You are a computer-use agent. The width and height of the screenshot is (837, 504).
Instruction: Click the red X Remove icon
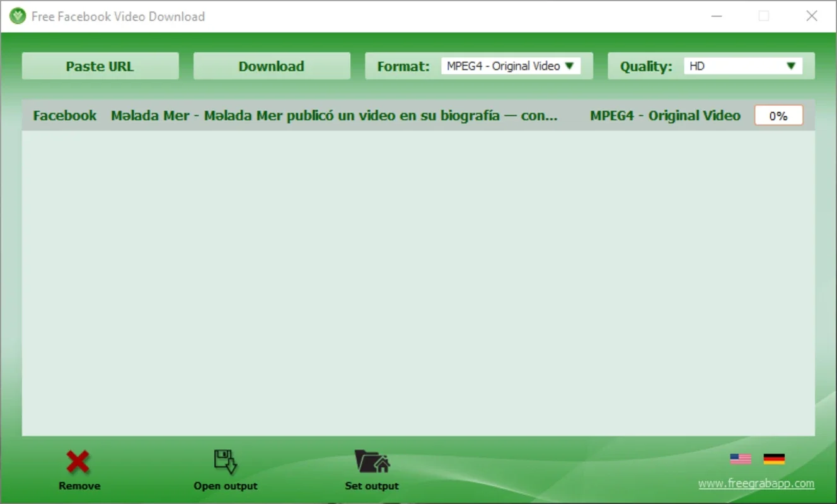[x=78, y=462]
